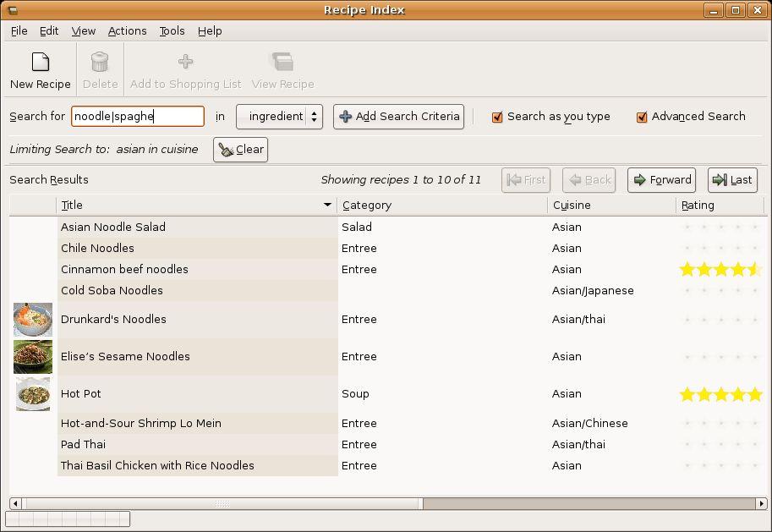Click the Hot Pot recipe thumbnail

pos(33,394)
